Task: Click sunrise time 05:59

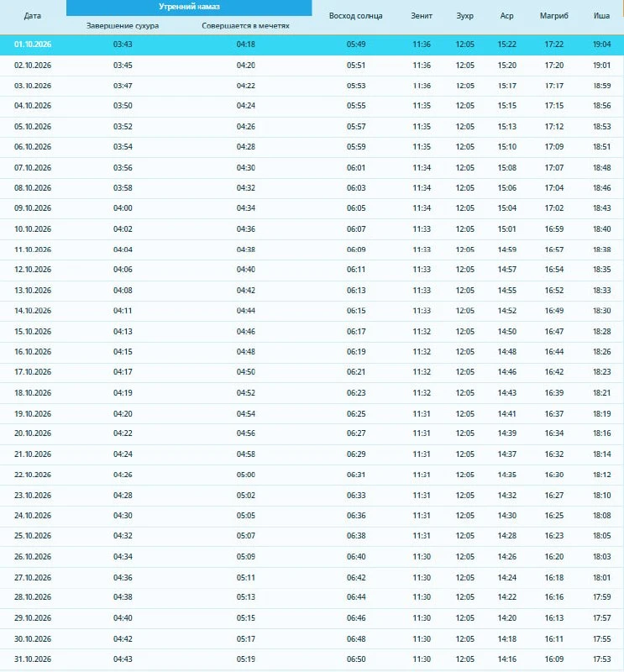Action: pyautogui.click(x=356, y=146)
